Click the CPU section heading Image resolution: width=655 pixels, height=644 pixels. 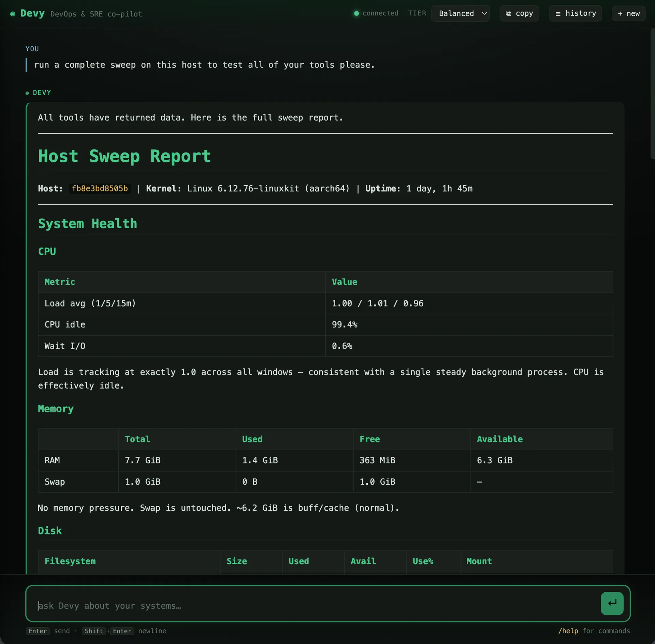point(47,251)
